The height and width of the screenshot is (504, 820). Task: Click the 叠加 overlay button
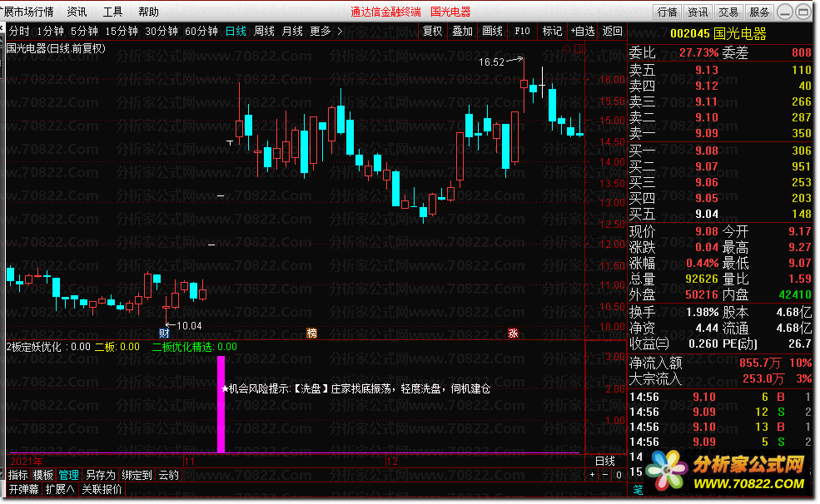coord(462,32)
